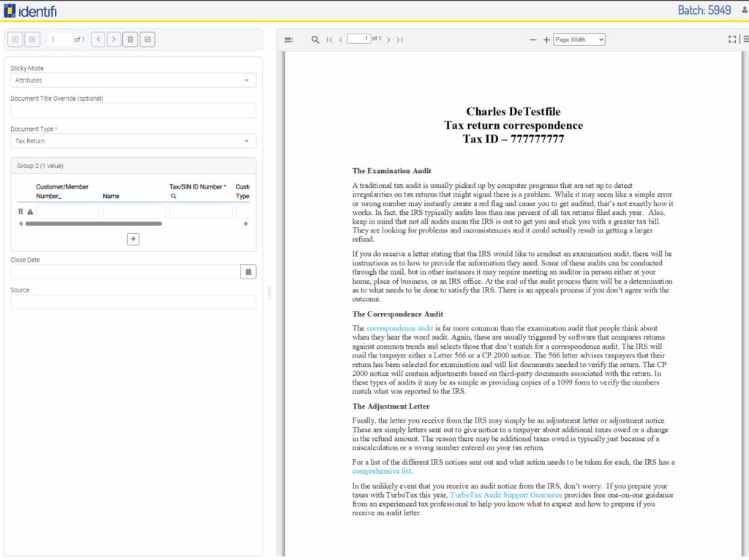Viewport: 749px width, 560px height.
Task: Click the Tax/SIN ID Number input field
Action: [x=200, y=211]
